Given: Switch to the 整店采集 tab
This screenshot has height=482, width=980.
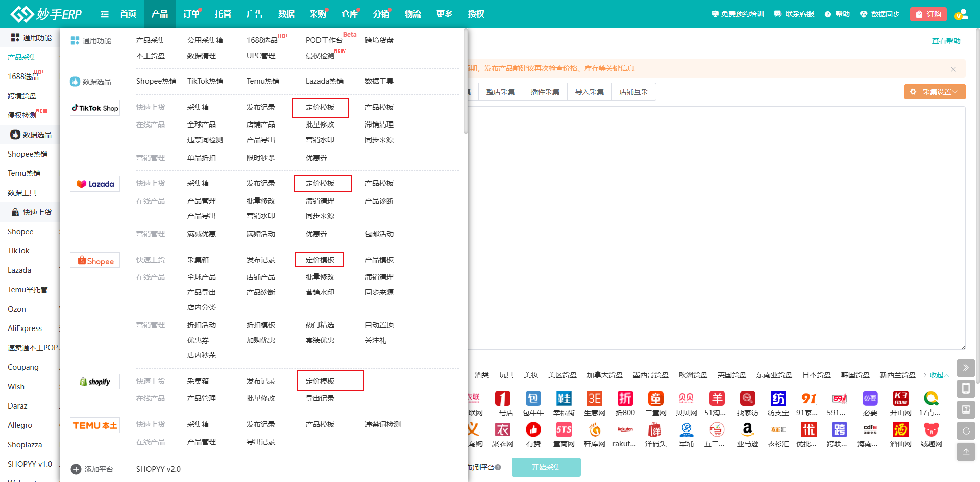Looking at the screenshot, I should (500, 92).
